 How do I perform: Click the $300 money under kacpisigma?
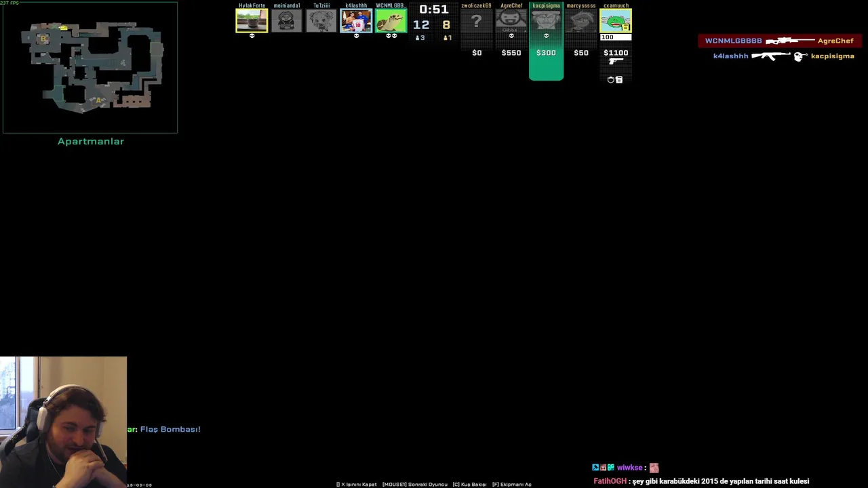546,53
